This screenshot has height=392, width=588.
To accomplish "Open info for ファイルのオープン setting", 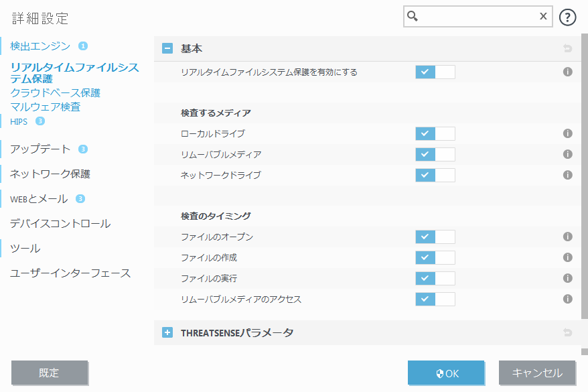I will pyautogui.click(x=567, y=237).
